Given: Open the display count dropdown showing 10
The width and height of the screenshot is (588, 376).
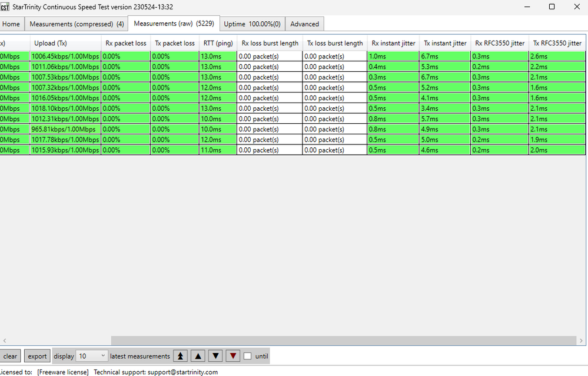Looking at the screenshot, I should [x=92, y=356].
